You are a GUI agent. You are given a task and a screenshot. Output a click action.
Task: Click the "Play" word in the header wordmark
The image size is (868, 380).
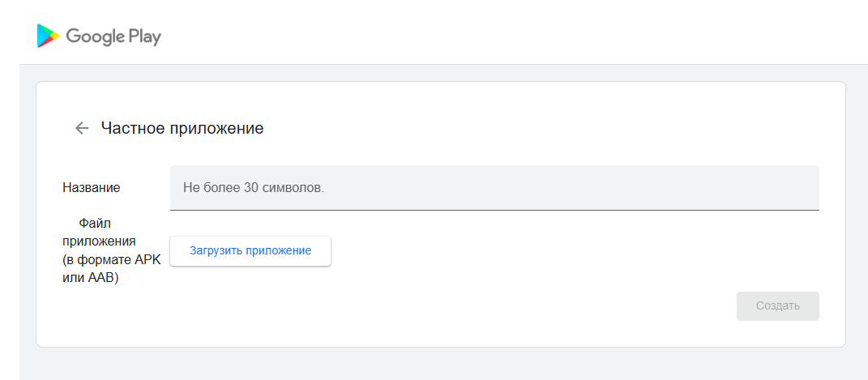[144, 36]
